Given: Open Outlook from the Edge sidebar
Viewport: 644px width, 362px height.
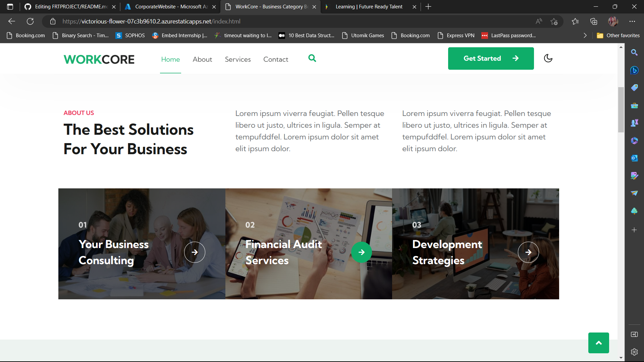Looking at the screenshot, I should [x=634, y=158].
